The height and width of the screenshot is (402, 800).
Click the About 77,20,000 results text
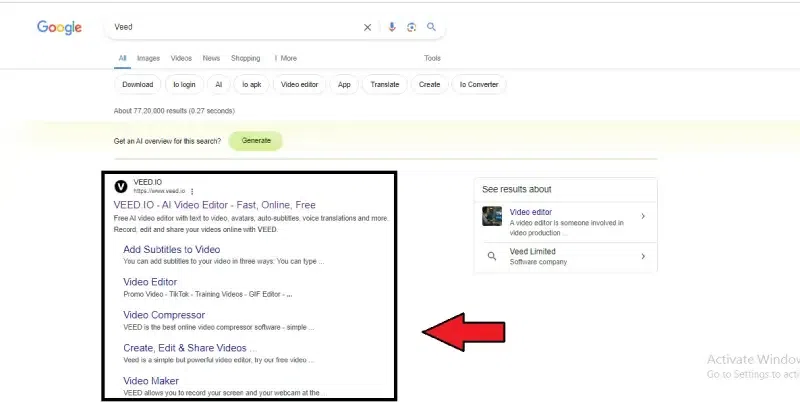(174, 111)
